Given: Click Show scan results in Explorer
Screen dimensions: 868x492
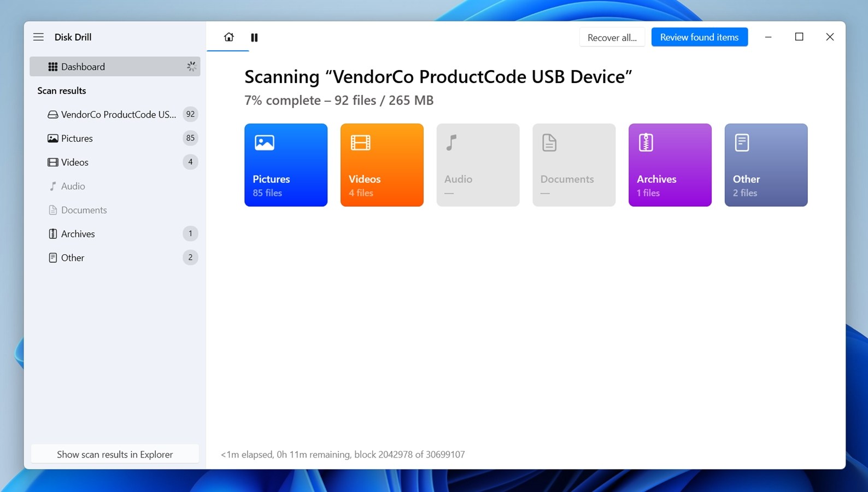Looking at the screenshot, I should click(x=115, y=454).
